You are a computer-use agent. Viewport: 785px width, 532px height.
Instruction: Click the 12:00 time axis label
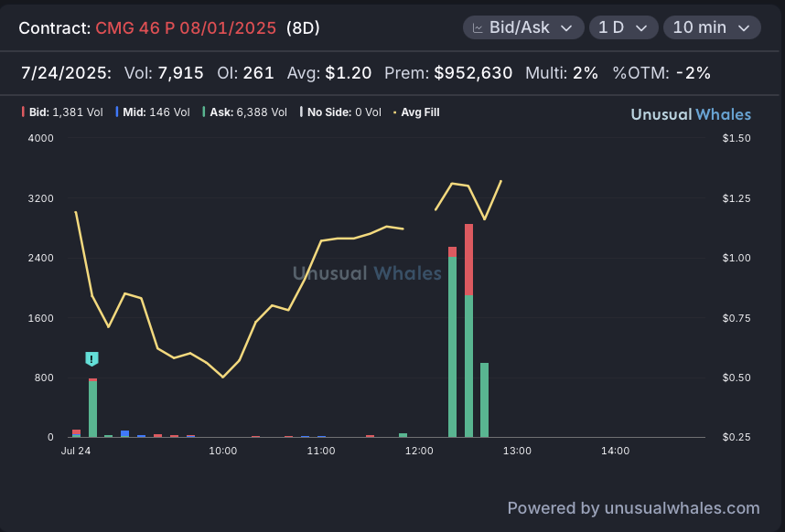click(419, 451)
